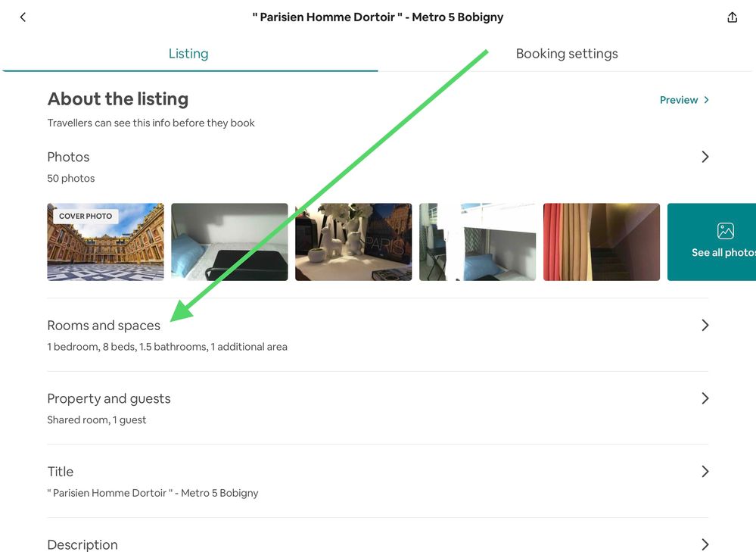
Task: Click the Preview link
Action: pyautogui.click(x=678, y=100)
